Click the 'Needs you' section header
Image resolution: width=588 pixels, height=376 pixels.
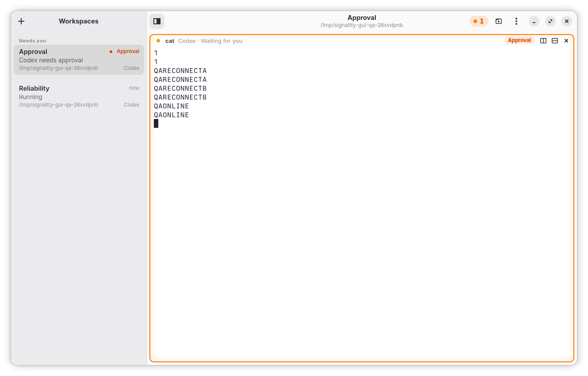click(32, 41)
